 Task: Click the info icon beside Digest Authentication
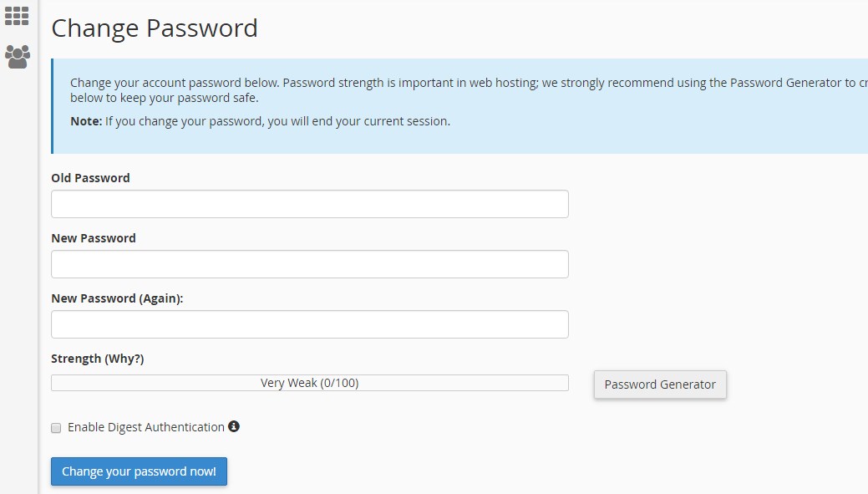[234, 426]
